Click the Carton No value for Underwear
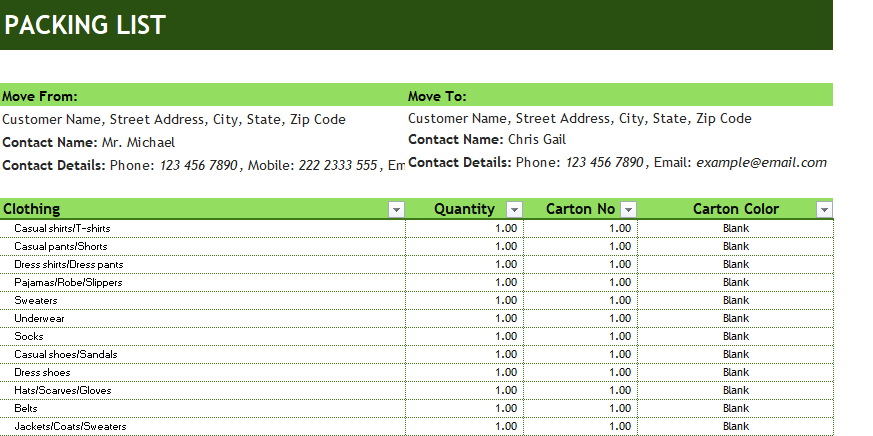The image size is (873, 436). pyautogui.click(x=581, y=319)
